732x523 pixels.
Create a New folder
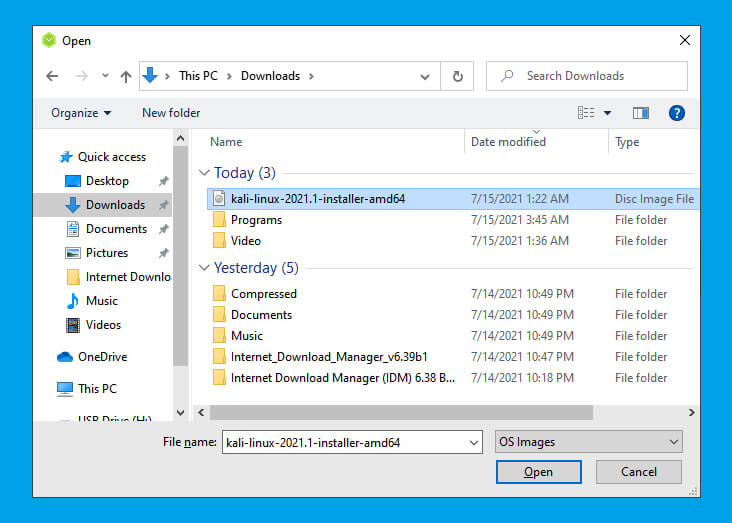[x=171, y=113]
